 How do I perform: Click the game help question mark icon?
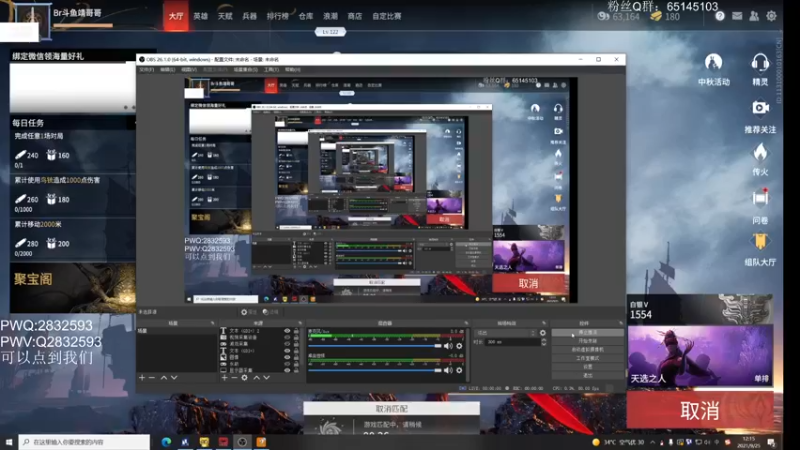point(720,16)
